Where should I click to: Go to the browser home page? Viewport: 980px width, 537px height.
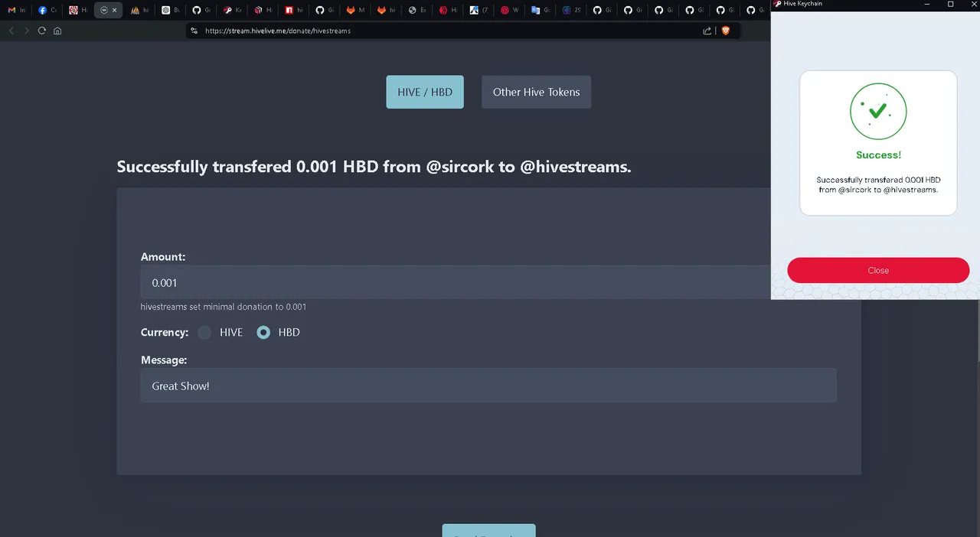coord(57,31)
